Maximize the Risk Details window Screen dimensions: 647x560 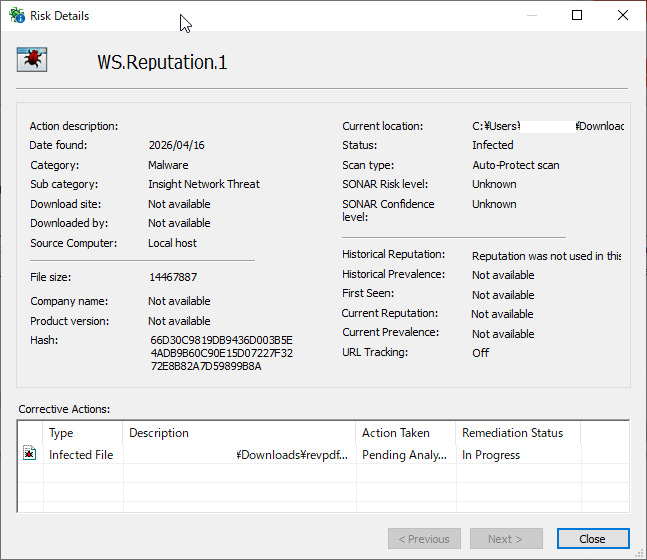tap(577, 15)
